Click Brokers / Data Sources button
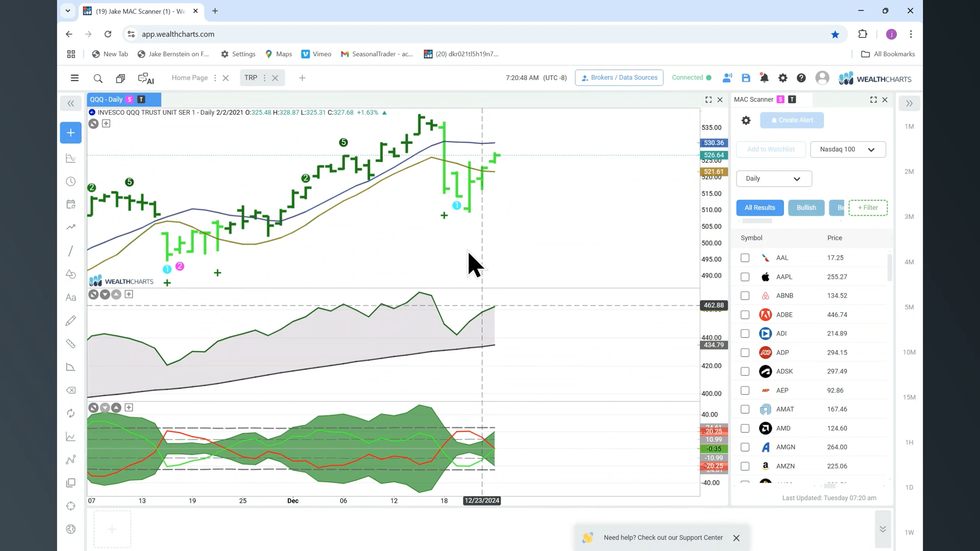This screenshot has width=980, height=551. click(619, 78)
